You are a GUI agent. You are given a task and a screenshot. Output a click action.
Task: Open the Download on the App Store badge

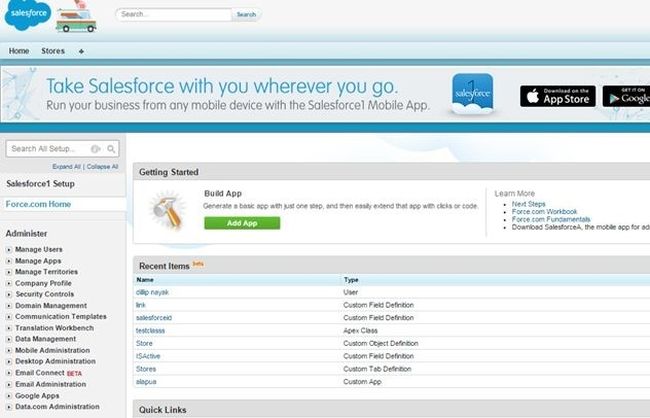[558, 96]
